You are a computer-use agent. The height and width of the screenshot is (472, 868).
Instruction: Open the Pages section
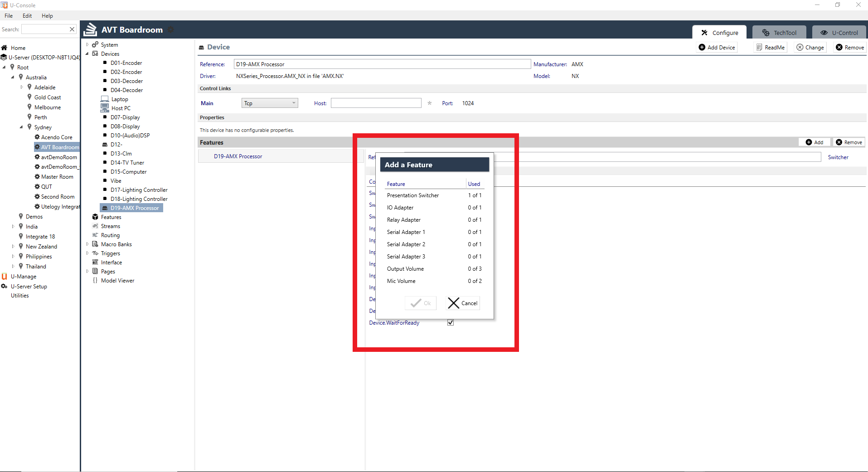click(x=107, y=271)
